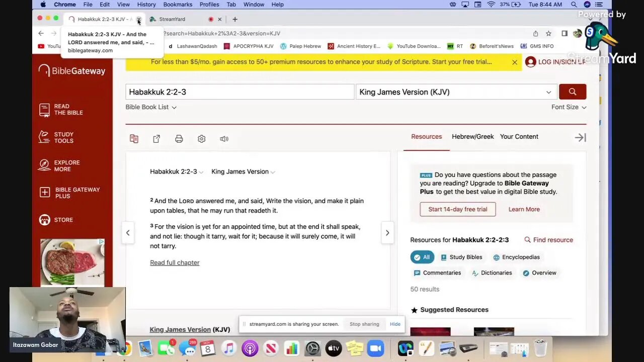The image size is (644, 362).
Task: Expand Habakkuk 2:2-3 passage selector
Action: tap(177, 171)
